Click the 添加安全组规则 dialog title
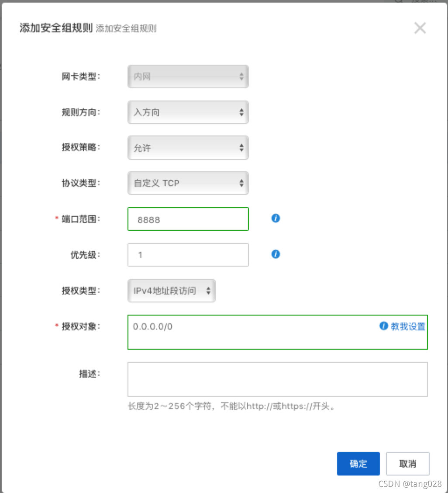This screenshot has height=493, width=448. 56,28
